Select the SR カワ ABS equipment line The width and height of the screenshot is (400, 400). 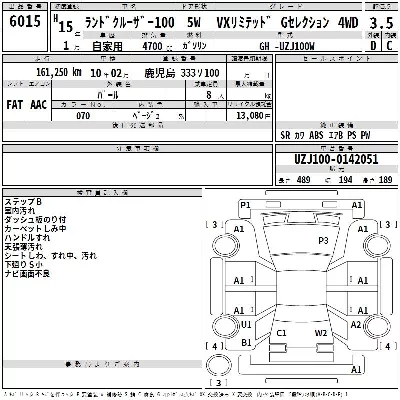coord(325,135)
